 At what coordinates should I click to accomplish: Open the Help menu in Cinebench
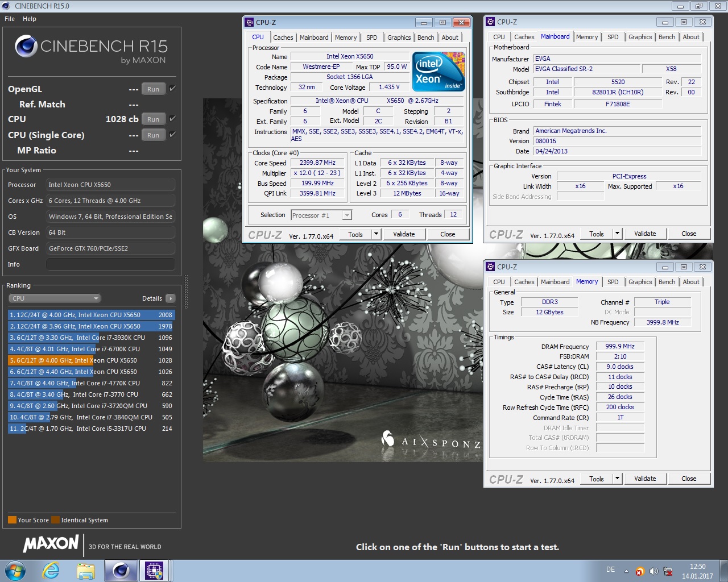[30, 19]
